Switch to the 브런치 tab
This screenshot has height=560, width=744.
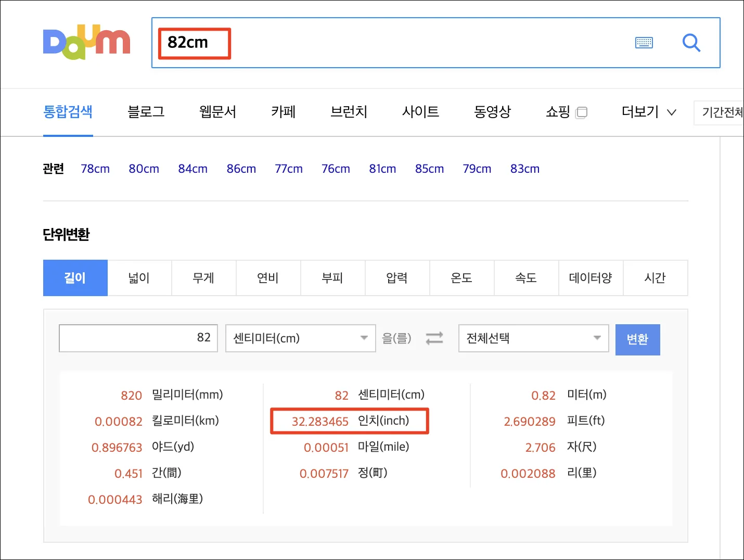coord(349,112)
